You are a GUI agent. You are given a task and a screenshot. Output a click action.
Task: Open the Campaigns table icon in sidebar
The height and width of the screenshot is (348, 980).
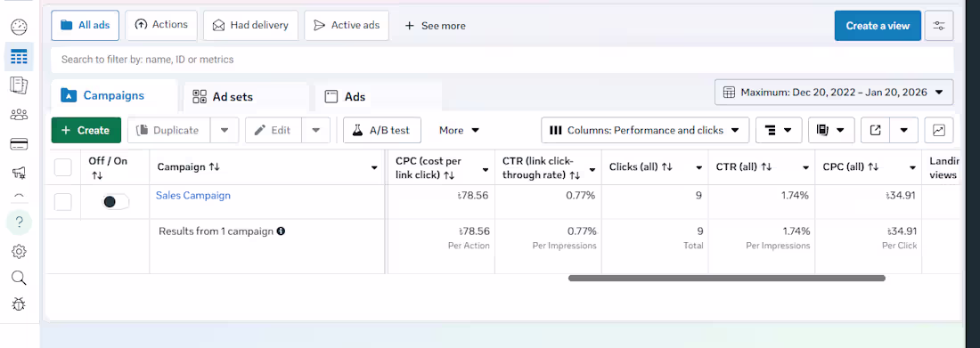point(19,58)
